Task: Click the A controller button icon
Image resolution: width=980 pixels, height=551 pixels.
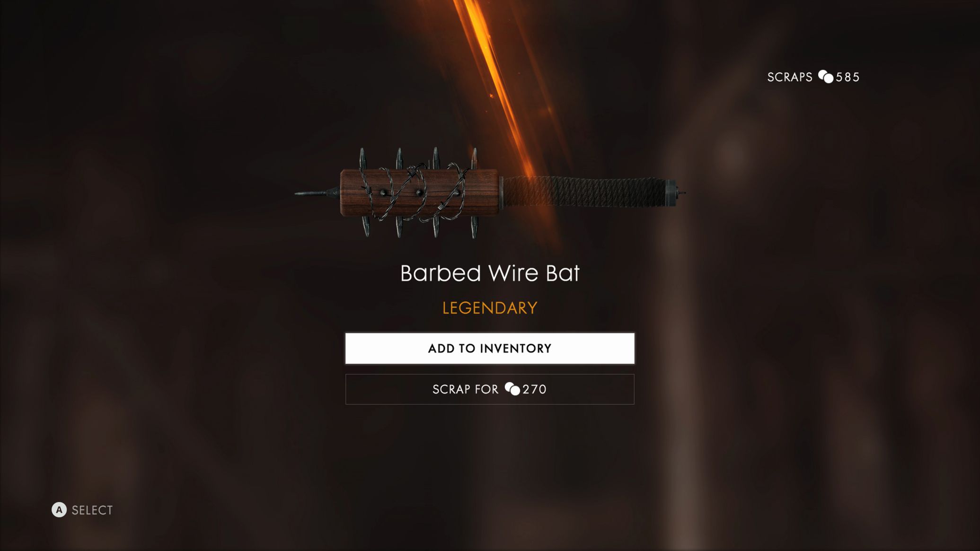Action: (x=59, y=509)
